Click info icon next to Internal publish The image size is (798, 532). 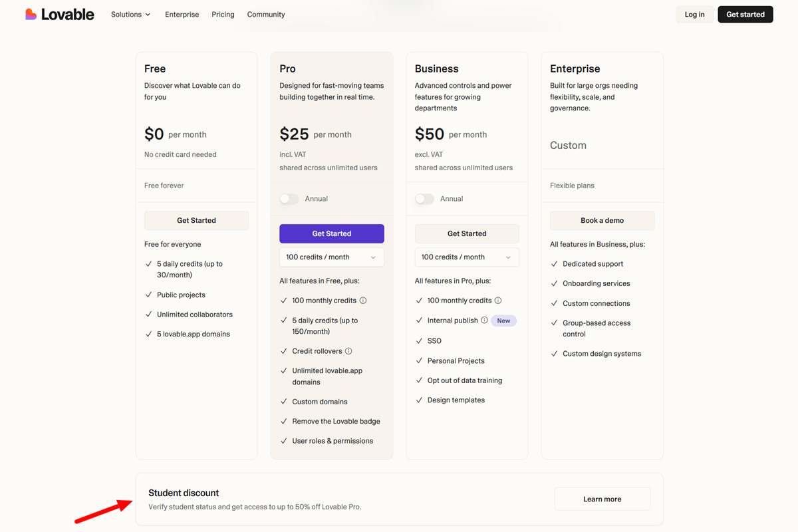tap(484, 321)
